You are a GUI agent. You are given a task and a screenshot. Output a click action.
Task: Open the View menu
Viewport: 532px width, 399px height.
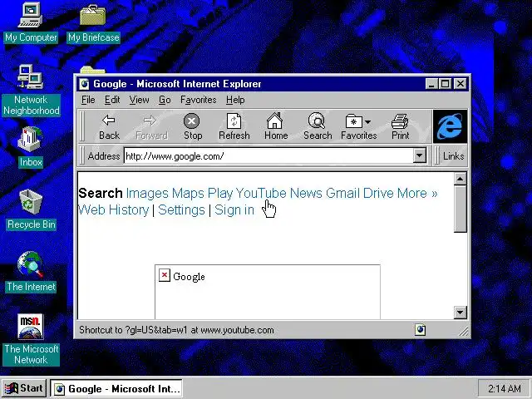139,100
